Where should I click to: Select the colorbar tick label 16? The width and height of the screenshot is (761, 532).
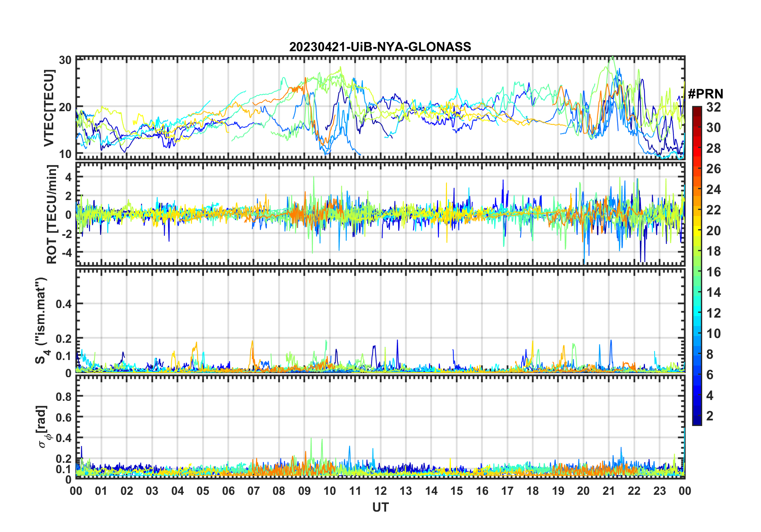[713, 272]
